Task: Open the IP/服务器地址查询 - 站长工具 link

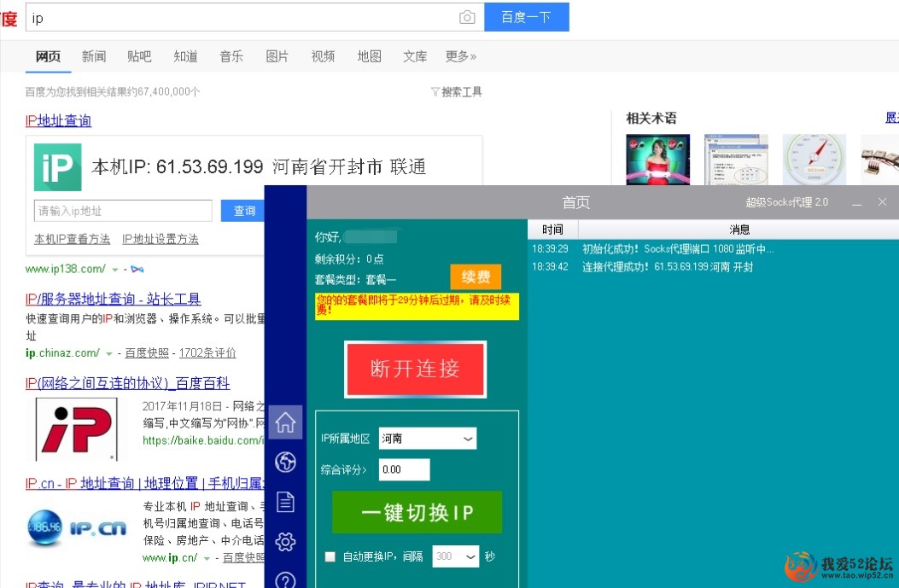Action: coord(114,299)
